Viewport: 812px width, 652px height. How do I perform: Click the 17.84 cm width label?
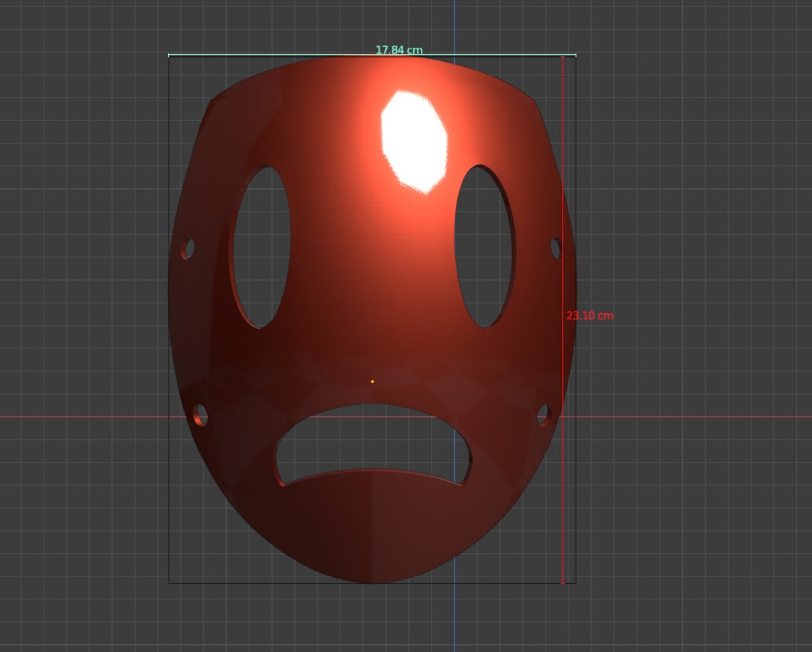399,50
